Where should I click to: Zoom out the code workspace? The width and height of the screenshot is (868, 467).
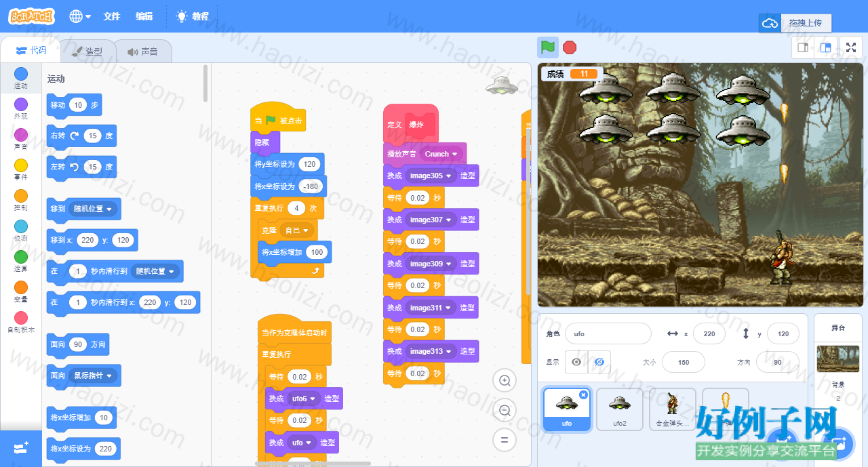pos(505,410)
